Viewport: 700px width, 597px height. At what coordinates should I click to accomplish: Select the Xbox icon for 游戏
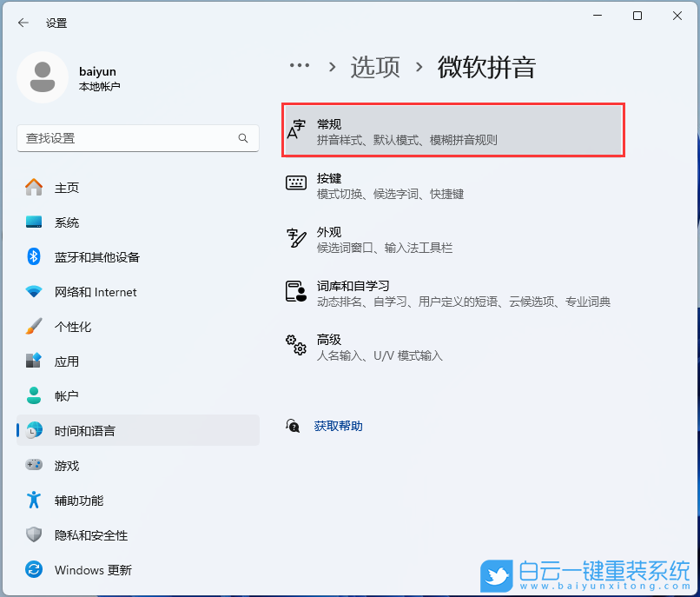pos(34,465)
